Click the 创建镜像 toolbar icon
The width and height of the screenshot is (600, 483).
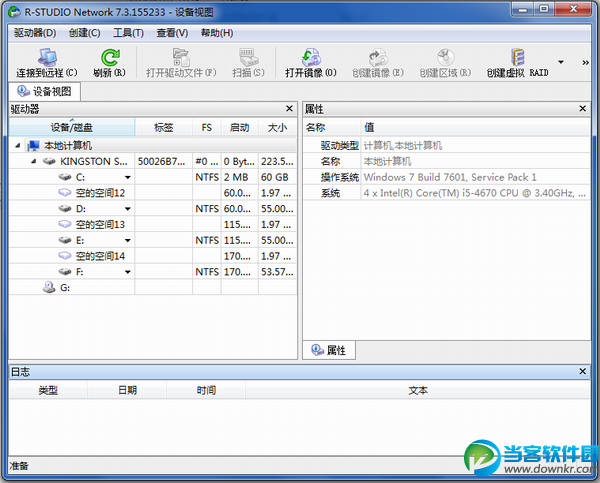[x=378, y=57]
